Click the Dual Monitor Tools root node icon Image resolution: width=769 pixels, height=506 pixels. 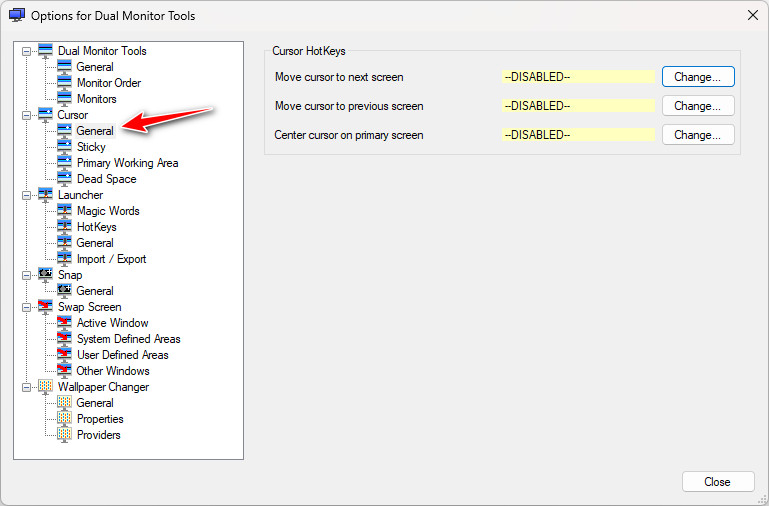coord(45,51)
